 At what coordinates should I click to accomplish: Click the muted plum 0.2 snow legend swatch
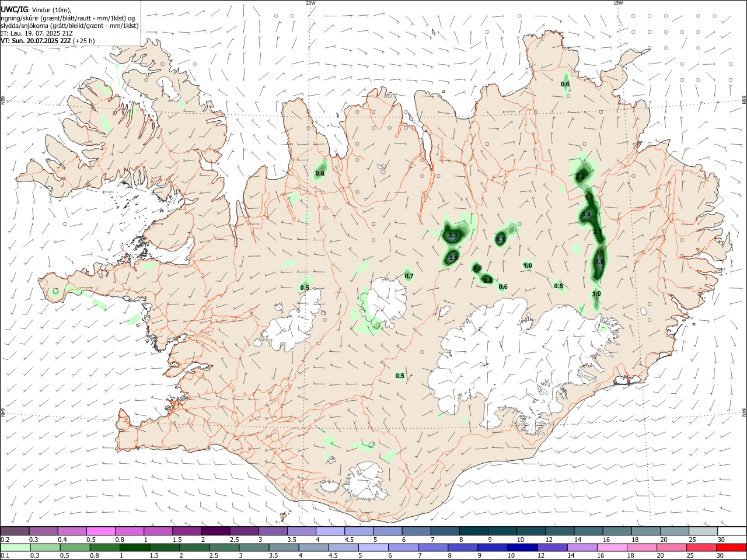tap(15, 531)
